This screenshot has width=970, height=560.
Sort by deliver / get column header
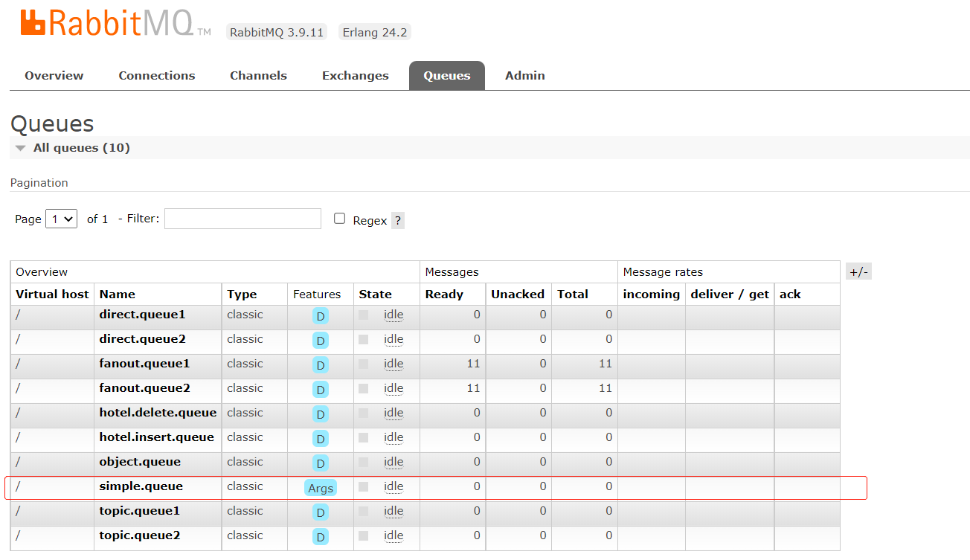(x=730, y=295)
